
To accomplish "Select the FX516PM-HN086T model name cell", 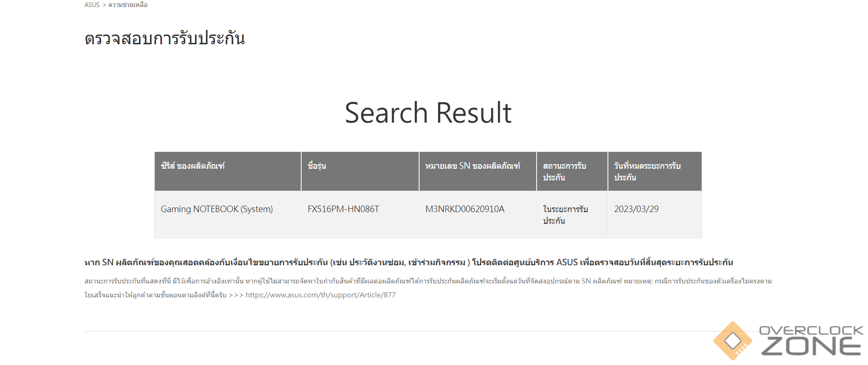I will coord(360,214).
